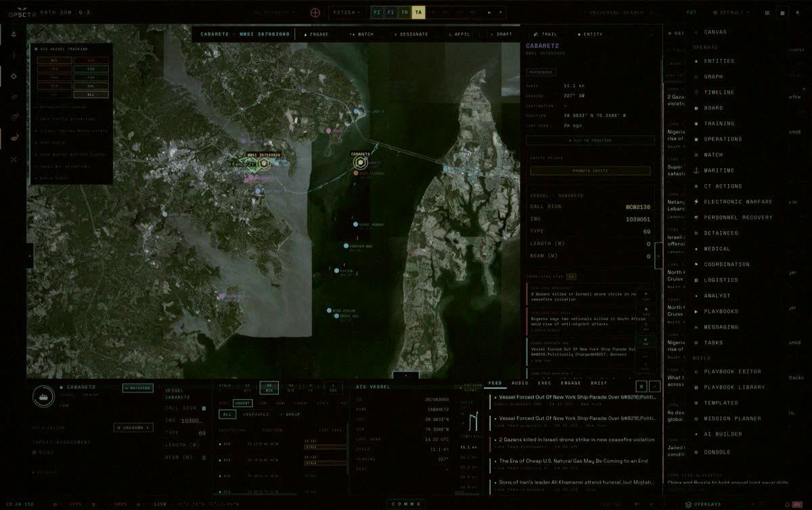Click the filled square layout icon in top bar
Image resolution: width=812 pixels, height=510 pixels.
tap(781, 12)
